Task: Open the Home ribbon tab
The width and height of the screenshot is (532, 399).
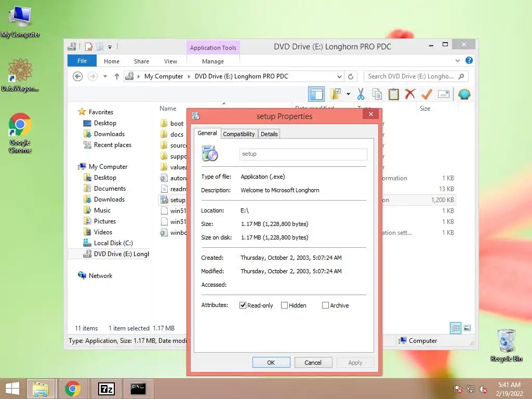Action: (112, 61)
